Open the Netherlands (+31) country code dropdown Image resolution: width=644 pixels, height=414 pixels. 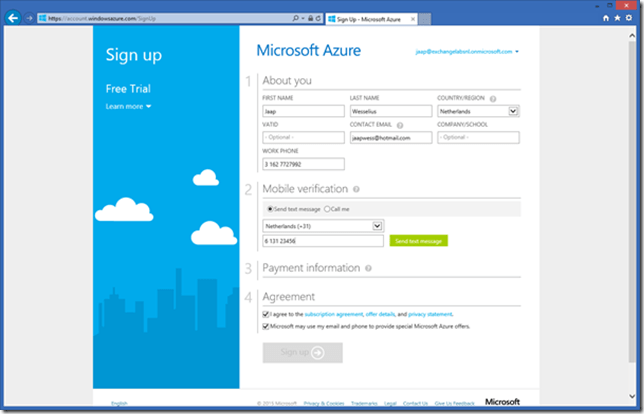[x=377, y=226]
